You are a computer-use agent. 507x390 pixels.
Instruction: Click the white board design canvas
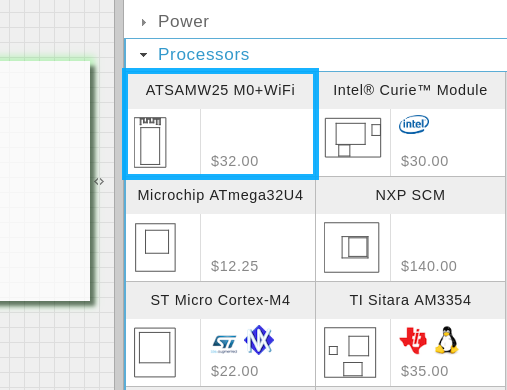click(x=45, y=181)
